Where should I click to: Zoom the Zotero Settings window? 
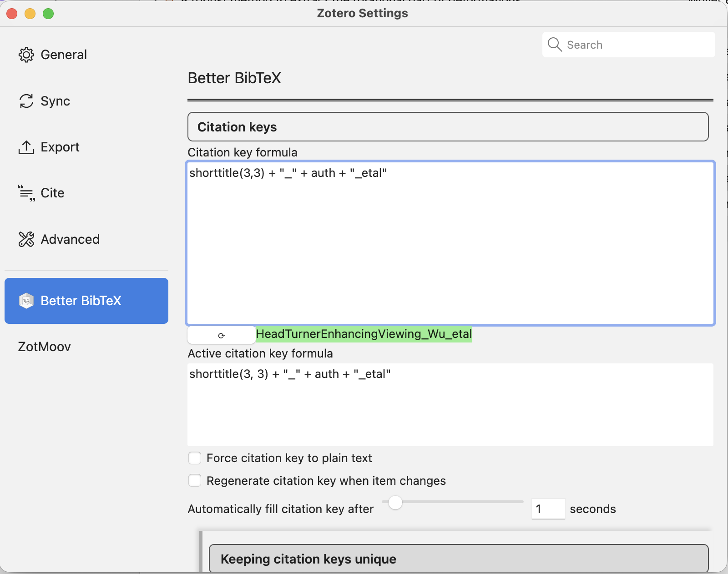click(x=48, y=14)
